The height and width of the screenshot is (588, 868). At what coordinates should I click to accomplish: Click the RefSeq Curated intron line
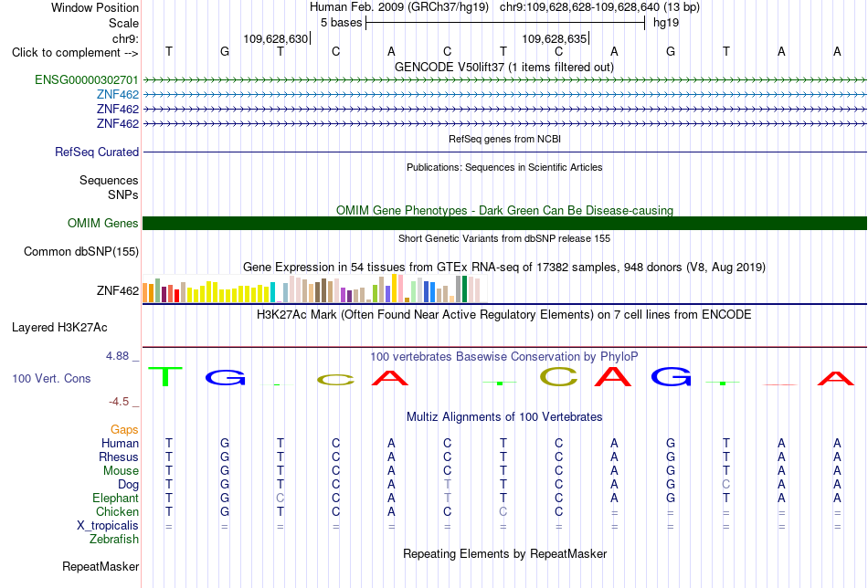[504, 152]
